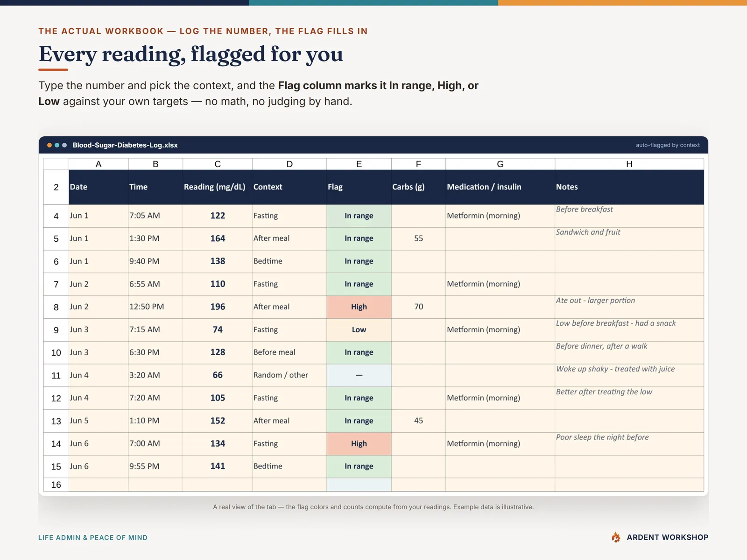Click the High flag for reading 196
Screen dimensions: 747x560
[x=359, y=307]
